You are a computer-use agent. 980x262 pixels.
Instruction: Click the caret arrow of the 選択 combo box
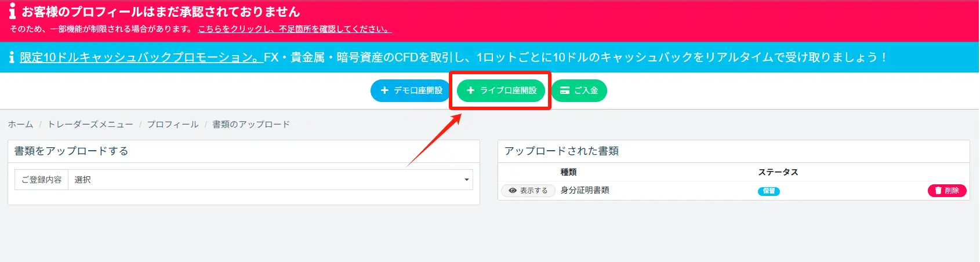click(x=466, y=180)
